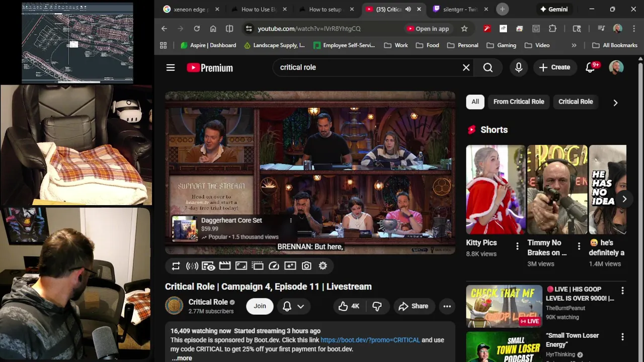
Task: Click the Join channel button
Action: (x=260, y=306)
